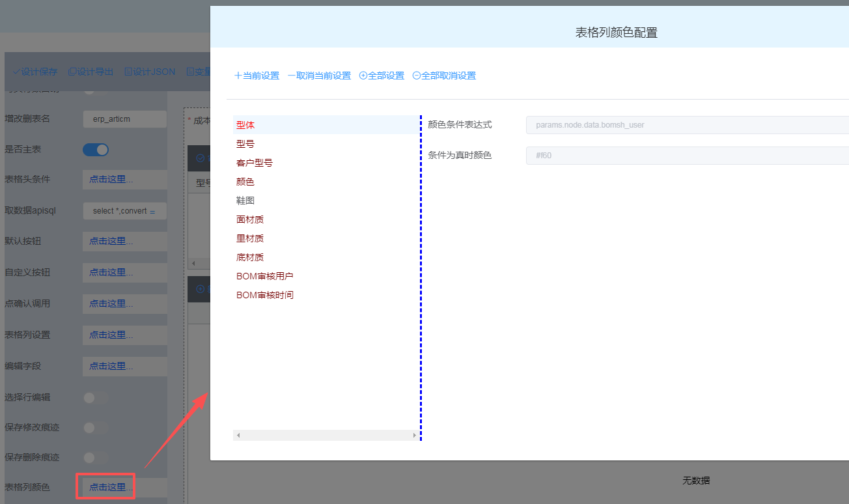Click the list's right scroll arrow

click(414, 435)
